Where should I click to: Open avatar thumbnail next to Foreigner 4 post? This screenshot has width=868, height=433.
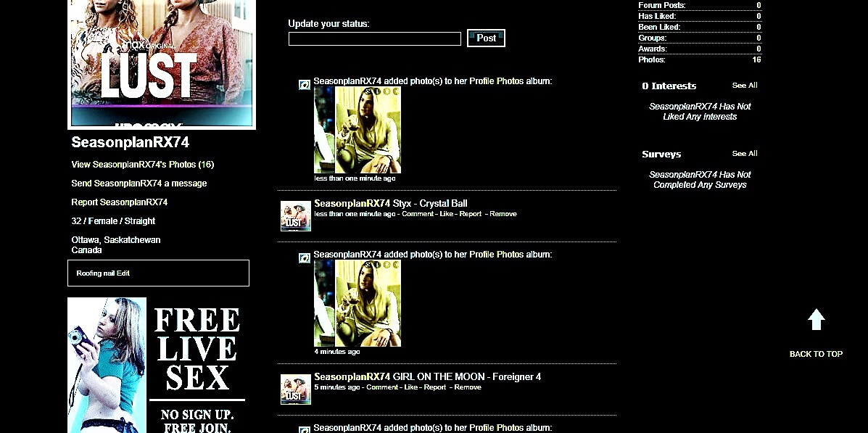(x=296, y=389)
